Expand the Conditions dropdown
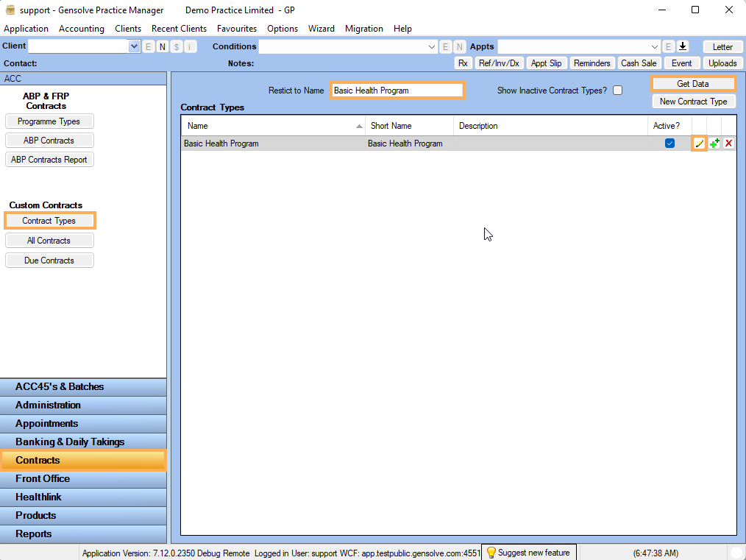746x560 pixels. click(x=432, y=46)
